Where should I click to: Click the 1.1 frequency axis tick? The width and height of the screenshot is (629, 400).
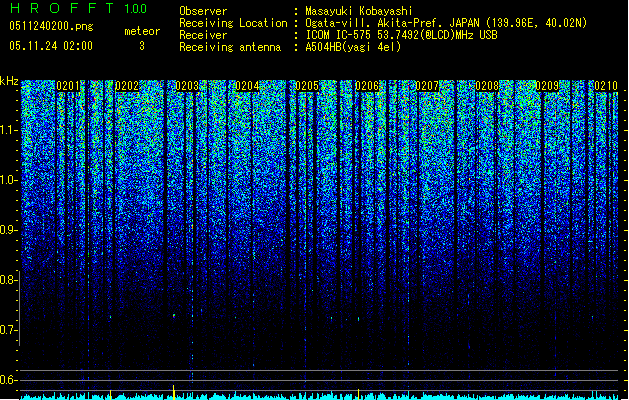tap(9, 130)
